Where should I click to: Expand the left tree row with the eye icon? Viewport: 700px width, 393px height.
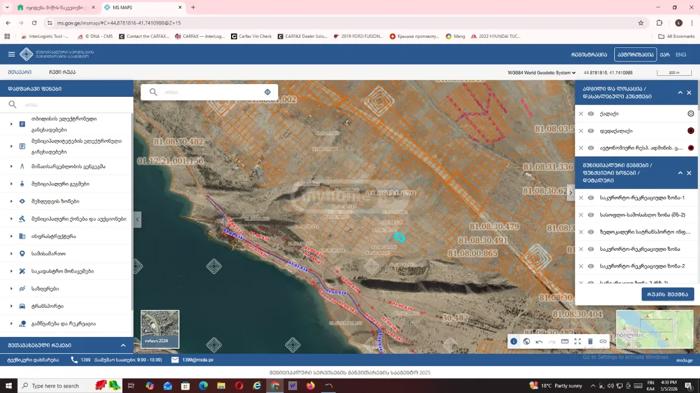(x=11, y=201)
